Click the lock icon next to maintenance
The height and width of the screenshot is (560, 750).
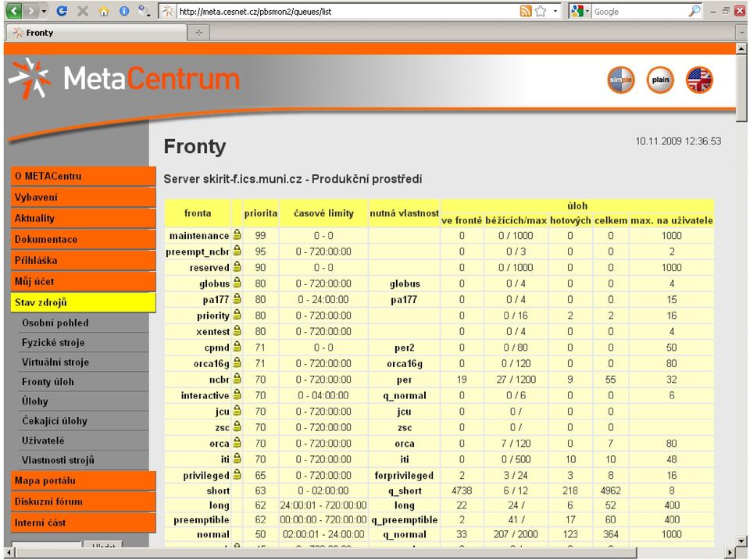click(x=237, y=235)
